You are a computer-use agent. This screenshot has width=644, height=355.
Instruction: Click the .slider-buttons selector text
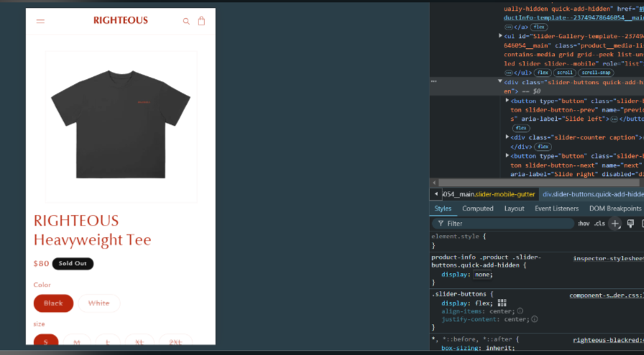(x=459, y=294)
